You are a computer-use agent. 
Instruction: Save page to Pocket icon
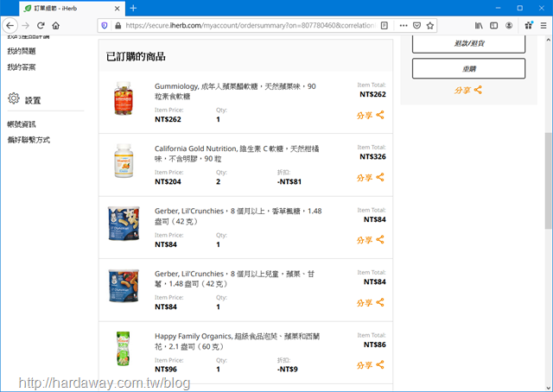[x=416, y=25]
